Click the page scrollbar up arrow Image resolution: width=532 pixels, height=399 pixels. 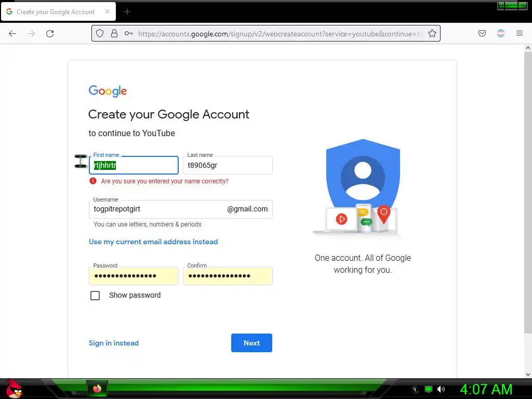(x=528, y=48)
